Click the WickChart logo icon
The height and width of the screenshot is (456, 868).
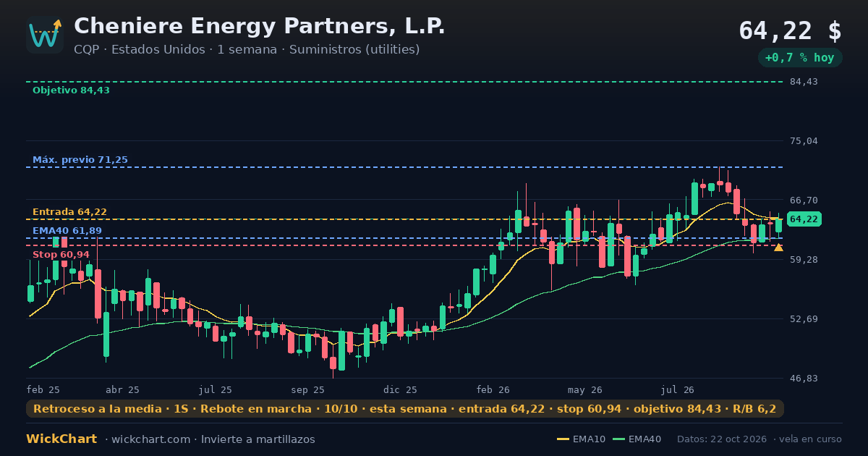point(45,35)
